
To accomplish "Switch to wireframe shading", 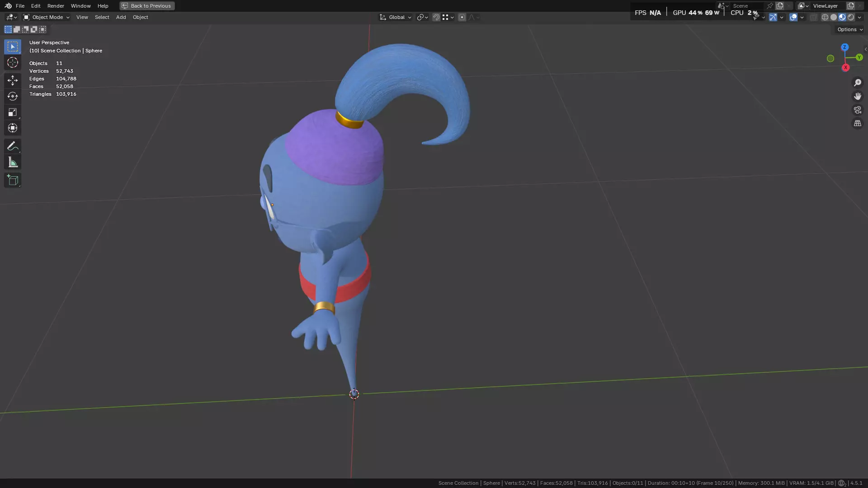I will (x=825, y=17).
